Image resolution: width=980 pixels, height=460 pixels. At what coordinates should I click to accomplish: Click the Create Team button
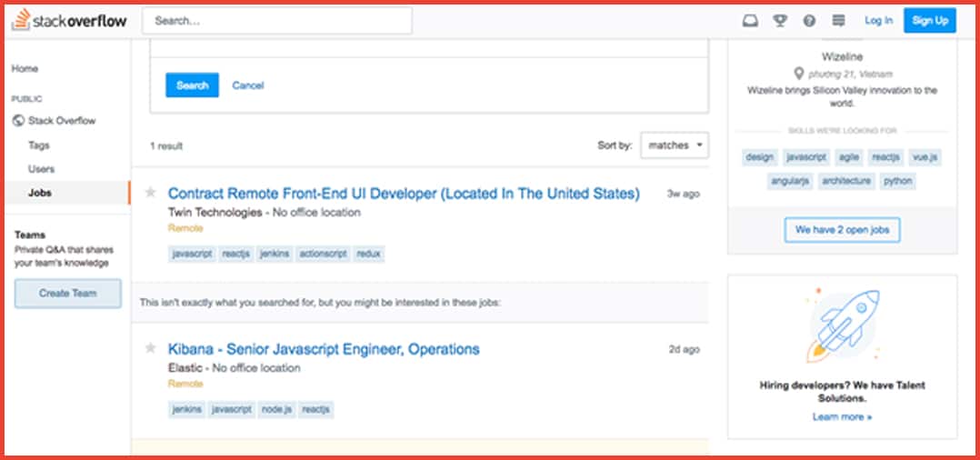pos(68,293)
